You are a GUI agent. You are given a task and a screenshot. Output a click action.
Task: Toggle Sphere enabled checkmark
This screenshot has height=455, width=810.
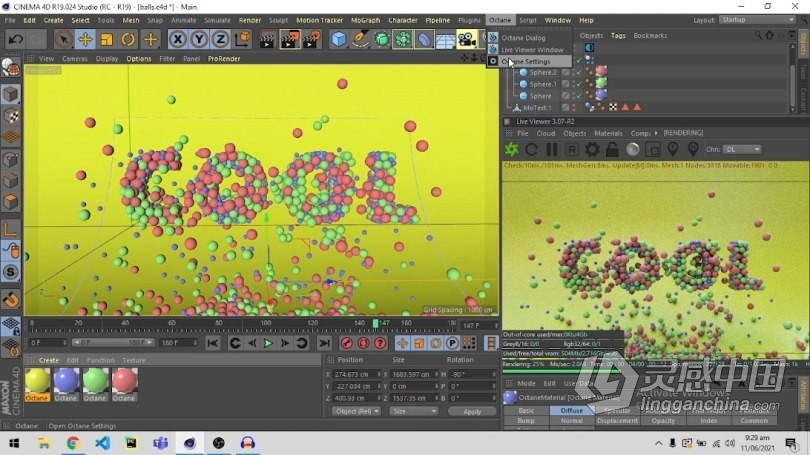pos(580,96)
